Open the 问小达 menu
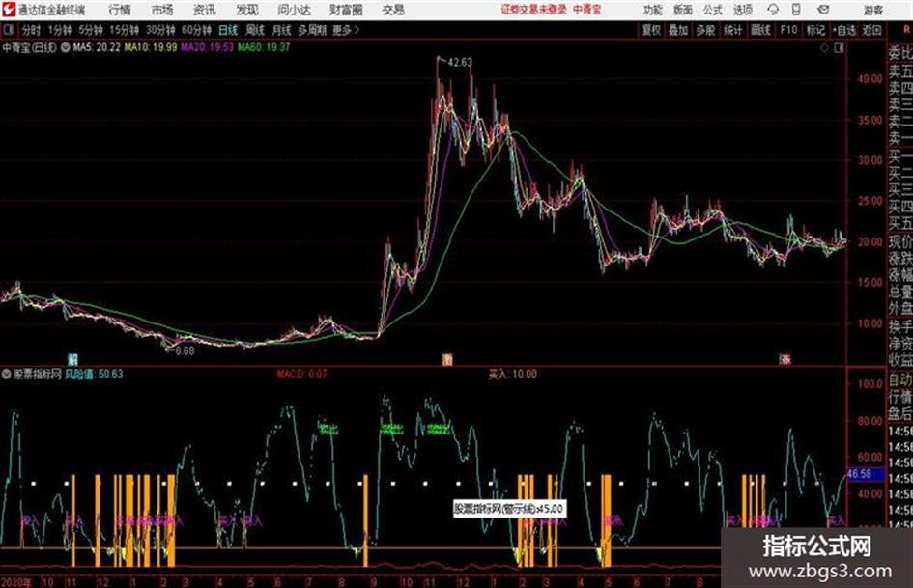The width and height of the screenshot is (913, 588). point(294,10)
